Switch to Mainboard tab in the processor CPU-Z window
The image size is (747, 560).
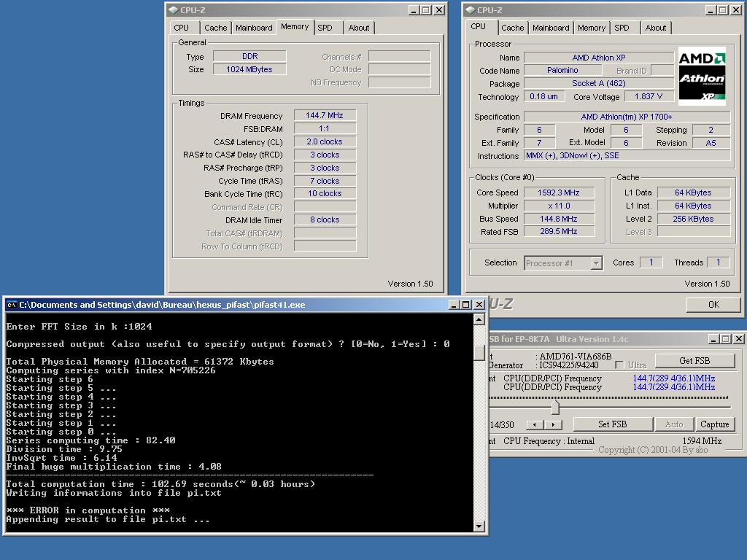551,28
